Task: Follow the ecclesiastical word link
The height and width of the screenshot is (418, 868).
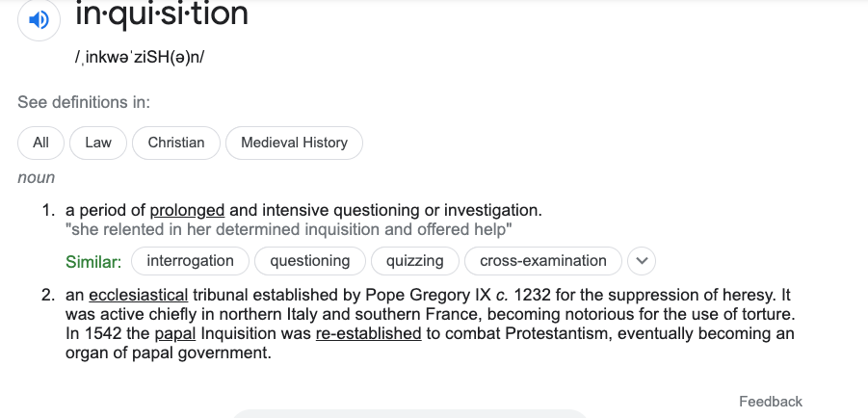Action: (x=139, y=295)
